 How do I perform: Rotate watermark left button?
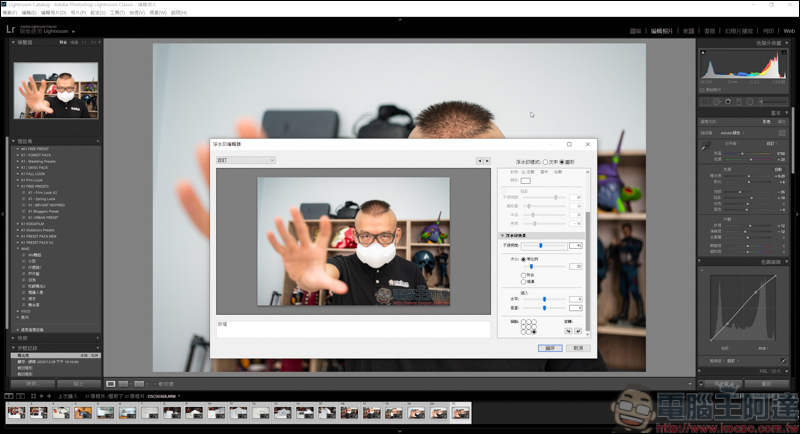(568, 331)
